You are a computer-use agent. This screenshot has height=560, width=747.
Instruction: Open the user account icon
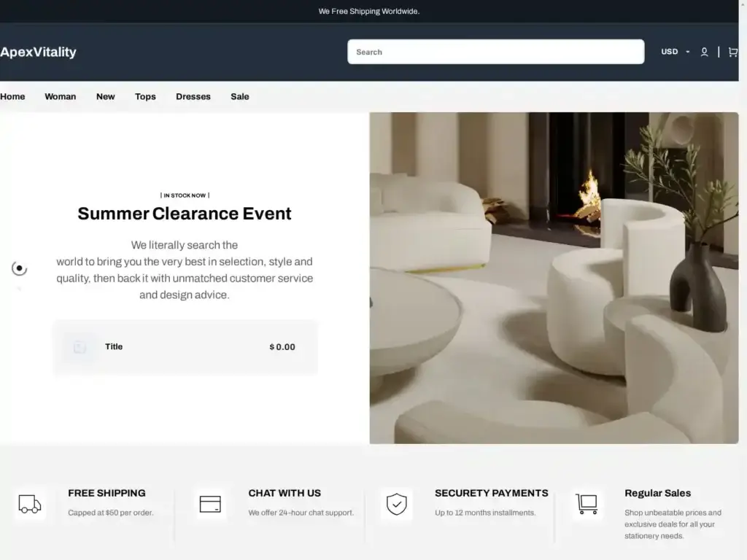coord(704,52)
